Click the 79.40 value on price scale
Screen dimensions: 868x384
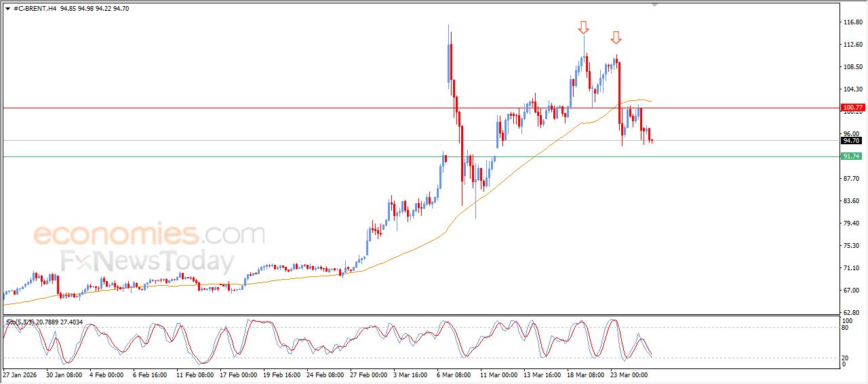point(852,223)
